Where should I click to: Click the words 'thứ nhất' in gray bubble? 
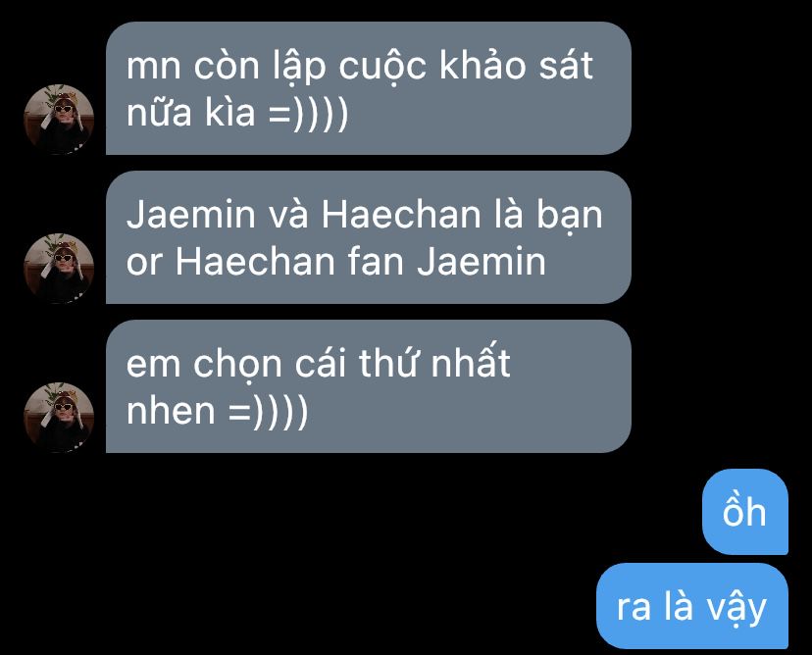434,362
